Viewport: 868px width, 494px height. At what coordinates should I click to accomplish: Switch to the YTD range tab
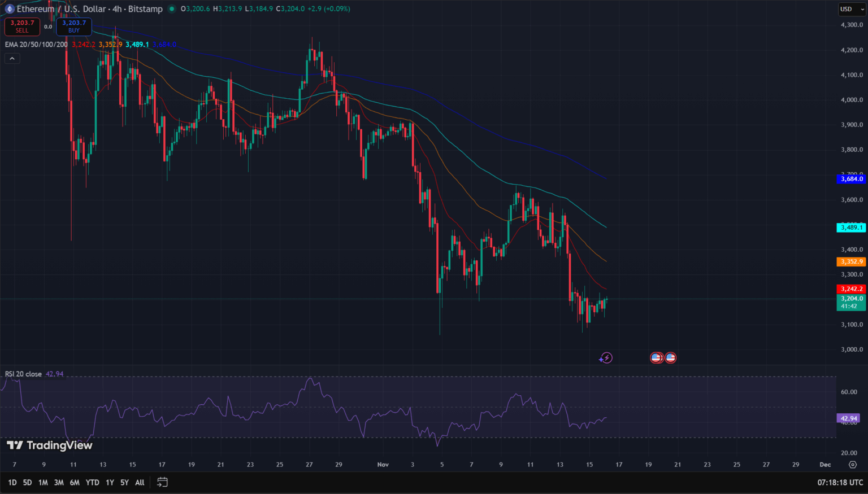click(92, 482)
